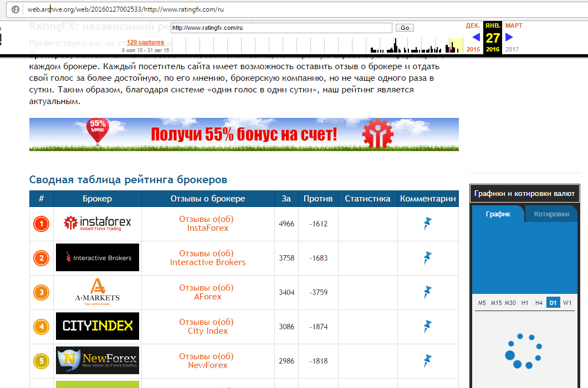Click the Брокер column header
Viewport: 588px width, 388px height.
(97, 199)
